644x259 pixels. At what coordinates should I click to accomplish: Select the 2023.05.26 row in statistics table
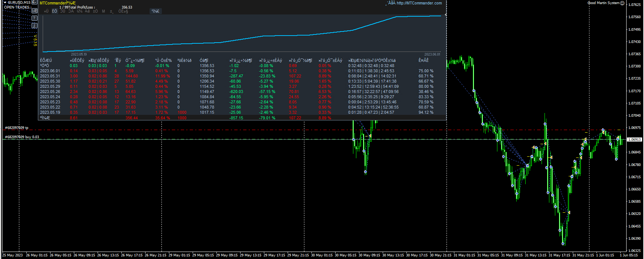(x=50, y=92)
